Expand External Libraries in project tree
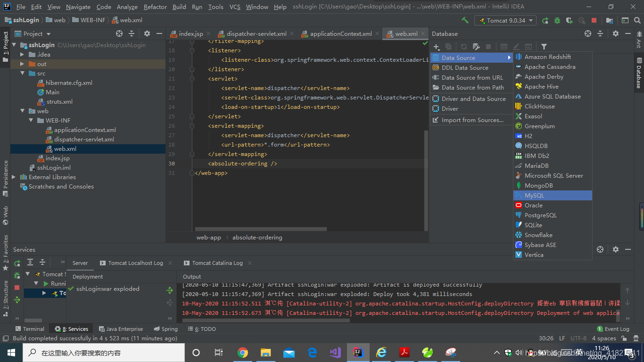Screen dimensions: 644x362 [x=14, y=177]
